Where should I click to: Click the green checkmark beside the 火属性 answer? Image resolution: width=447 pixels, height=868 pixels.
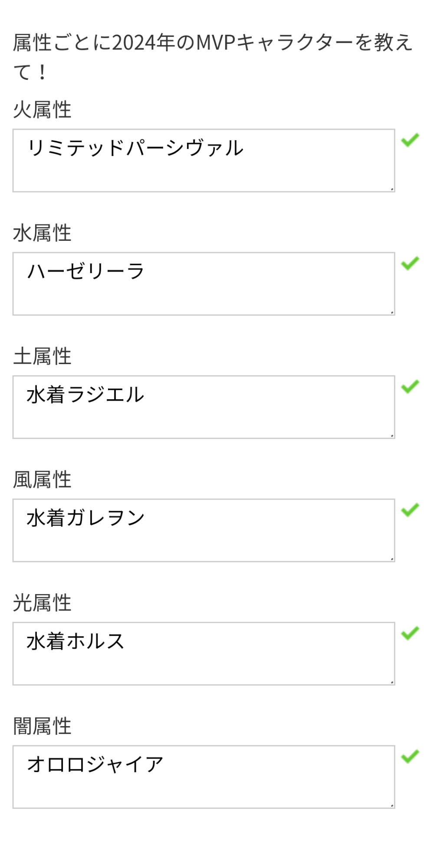coord(410,140)
